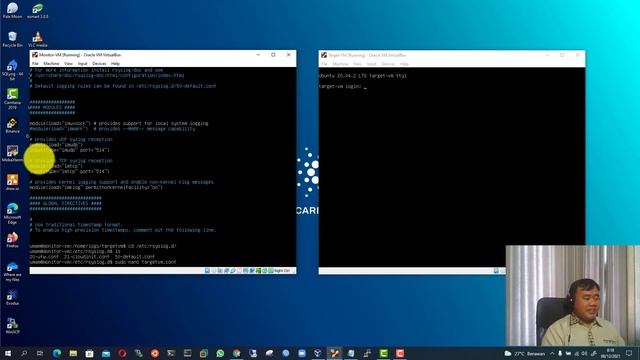Click the taskbar clock and date
The width and height of the screenshot is (640, 360).
[x=610, y=353]
